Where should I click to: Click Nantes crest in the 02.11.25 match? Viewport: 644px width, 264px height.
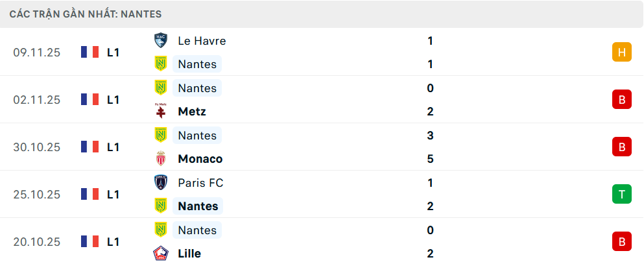pos(161,88)
